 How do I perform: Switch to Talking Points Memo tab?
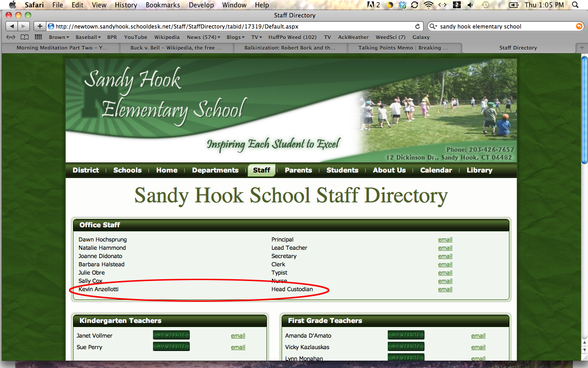[x=405, y=48]
